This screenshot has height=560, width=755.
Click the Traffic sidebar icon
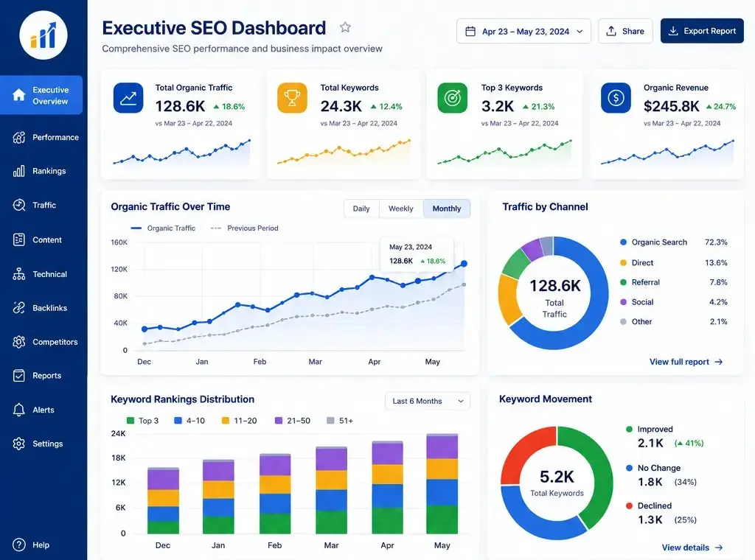coord(18,205)
